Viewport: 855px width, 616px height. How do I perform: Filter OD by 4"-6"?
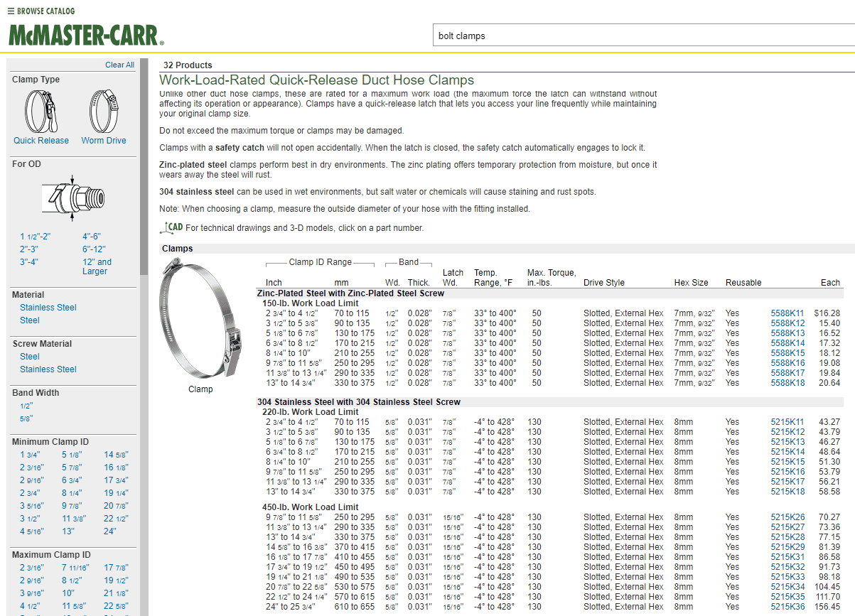tap(92, 237)
